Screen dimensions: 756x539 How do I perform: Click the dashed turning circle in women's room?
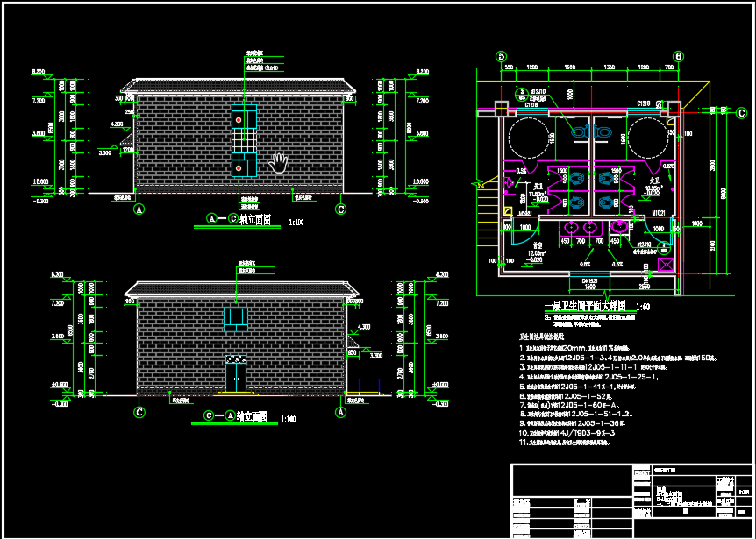click(x=649, y=136)
